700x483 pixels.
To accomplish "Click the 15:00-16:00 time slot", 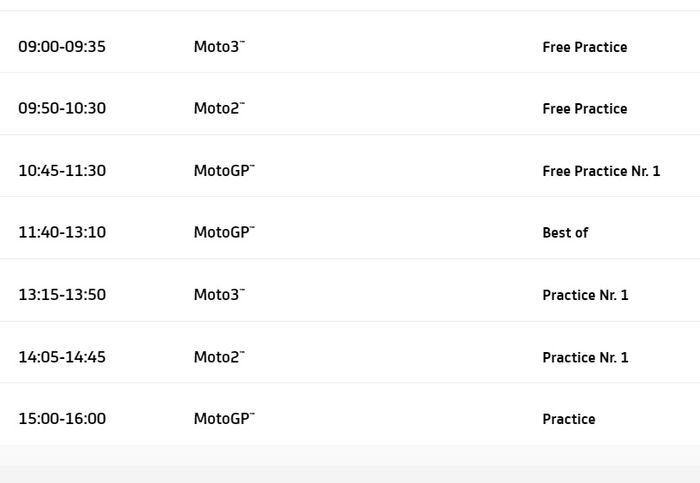I will (x=62, y=418).
